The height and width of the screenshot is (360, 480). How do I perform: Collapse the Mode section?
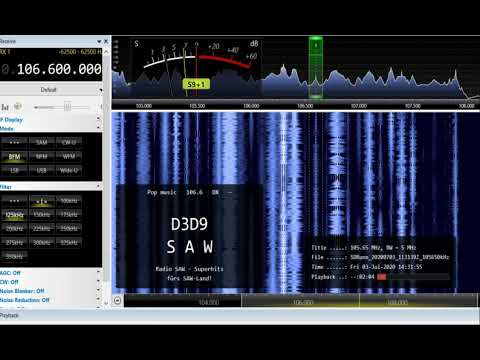pos(98,128)
